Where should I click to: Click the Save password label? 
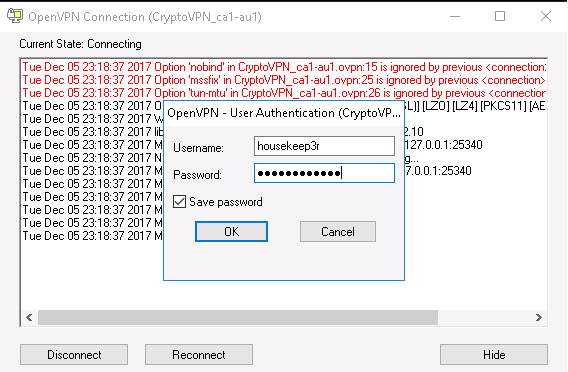tap(226, 202)
